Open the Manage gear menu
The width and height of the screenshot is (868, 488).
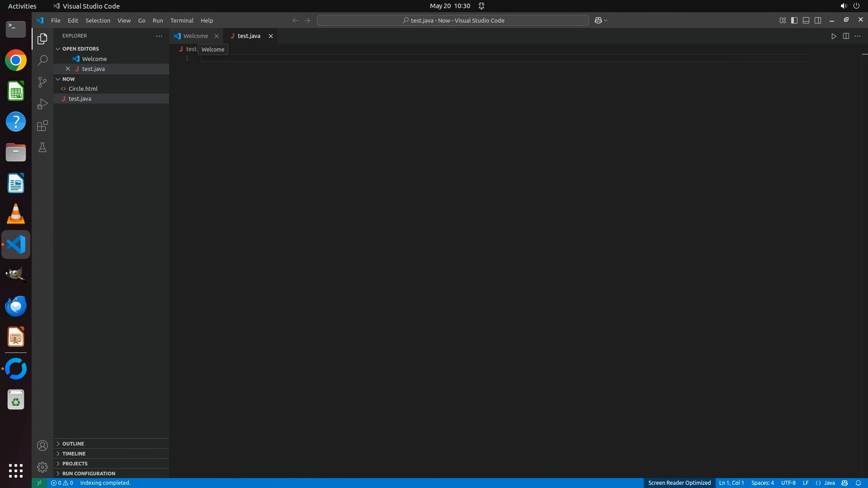(x=42, y=467)
